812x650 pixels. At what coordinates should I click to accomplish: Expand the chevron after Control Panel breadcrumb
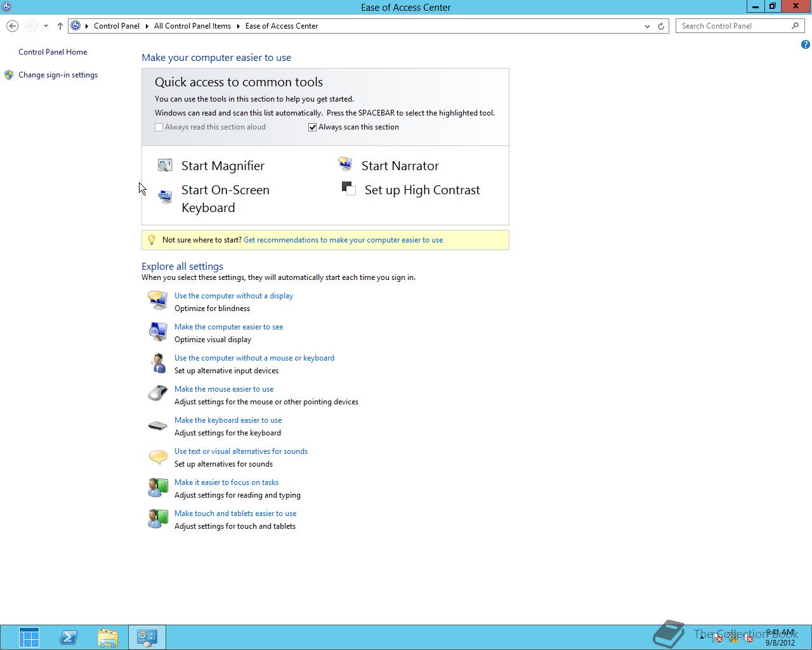tap(147, 26)
